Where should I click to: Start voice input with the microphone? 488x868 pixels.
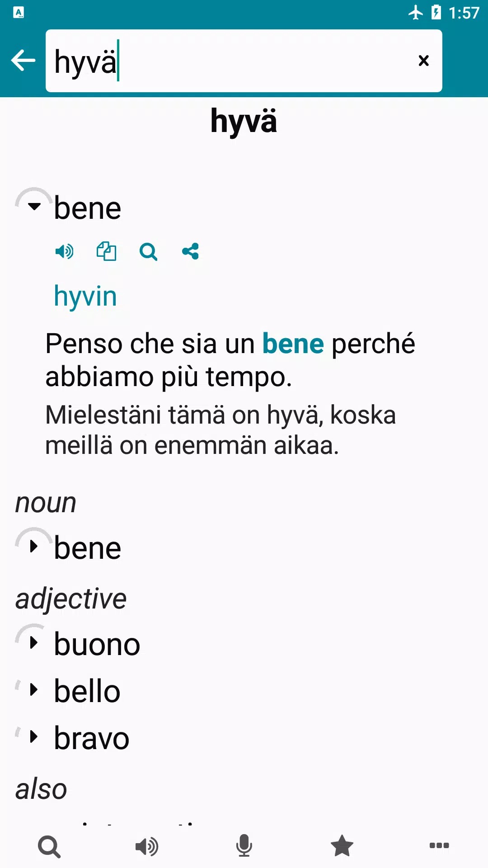click(x=244, y=846)
